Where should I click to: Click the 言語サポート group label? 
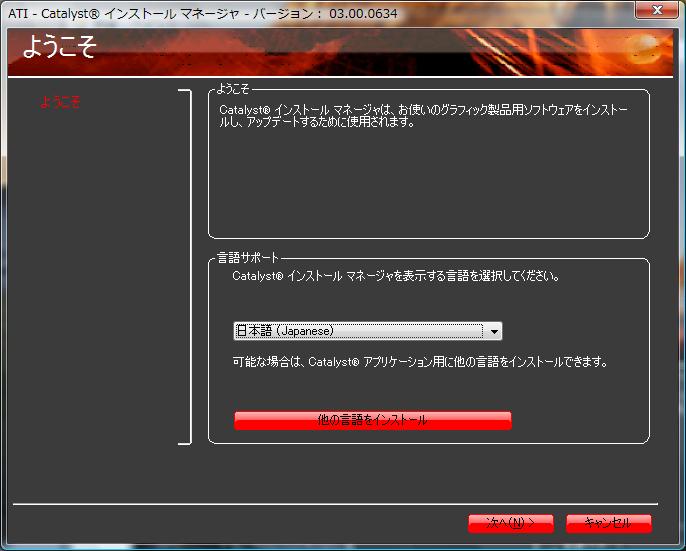(248, 258)
